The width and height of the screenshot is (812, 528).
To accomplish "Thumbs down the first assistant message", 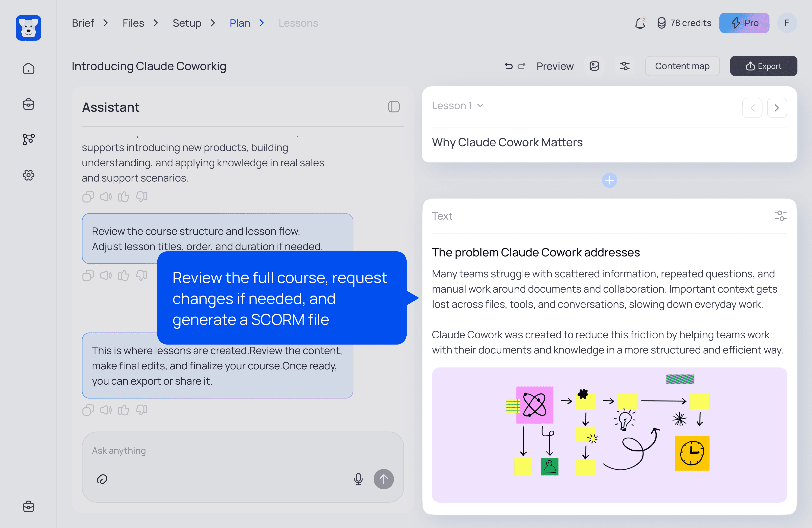I will coord(142,197).
